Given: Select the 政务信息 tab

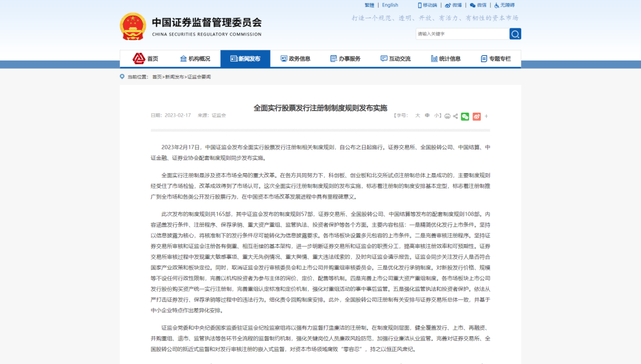Looking at the screenshot, I should click(297, 59).
